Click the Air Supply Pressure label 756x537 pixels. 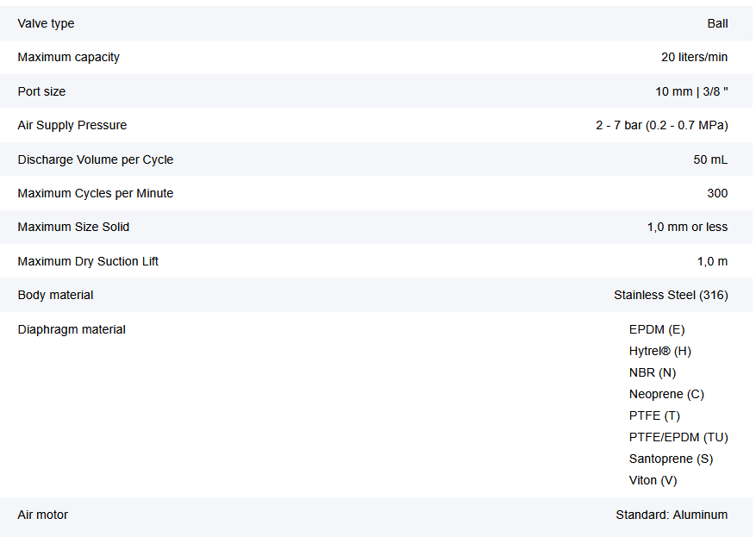point(72,125)
